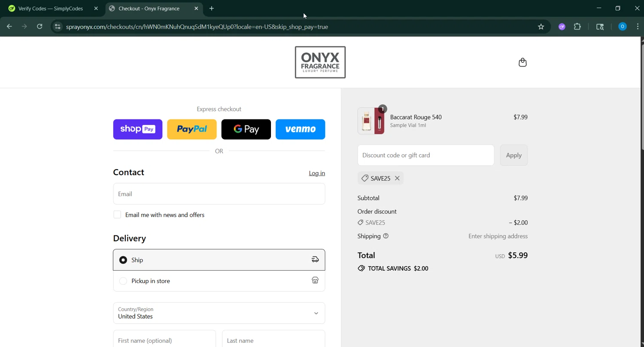The height and width of the screenshot is (347, 644).
Task: Pay with Venmo button
Action: click(300, 129)
